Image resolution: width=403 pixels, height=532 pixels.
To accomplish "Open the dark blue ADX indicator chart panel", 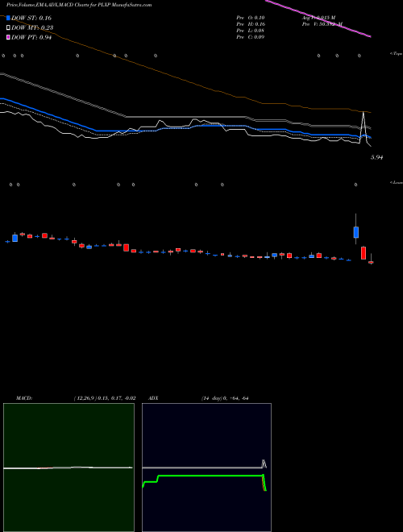I will point(206,468).
